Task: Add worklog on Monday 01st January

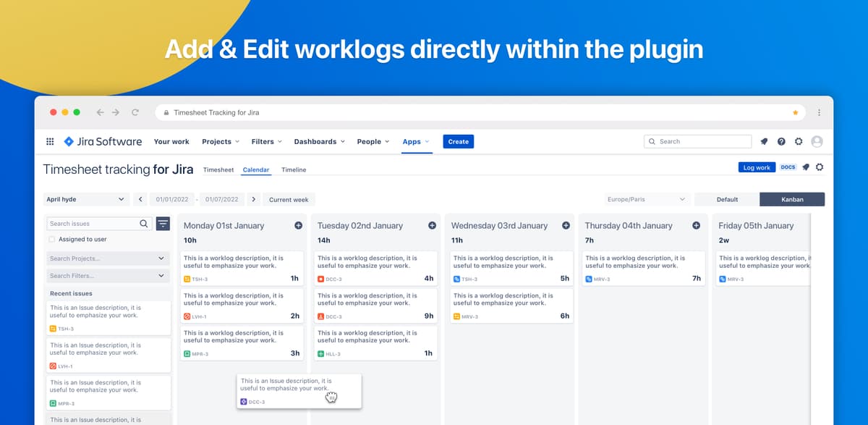Action: click(x=298, y=226)
